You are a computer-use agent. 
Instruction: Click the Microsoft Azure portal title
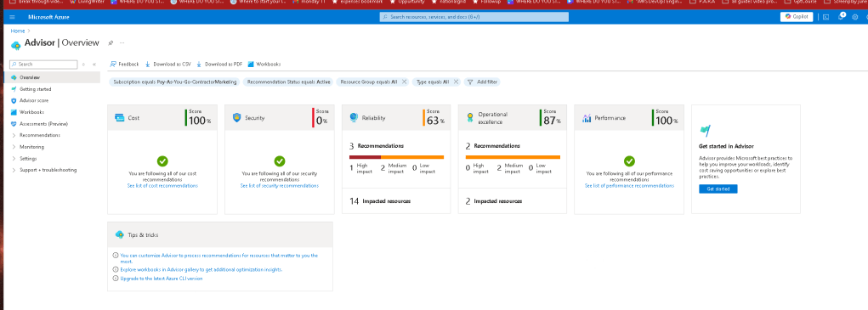point(48,17)
